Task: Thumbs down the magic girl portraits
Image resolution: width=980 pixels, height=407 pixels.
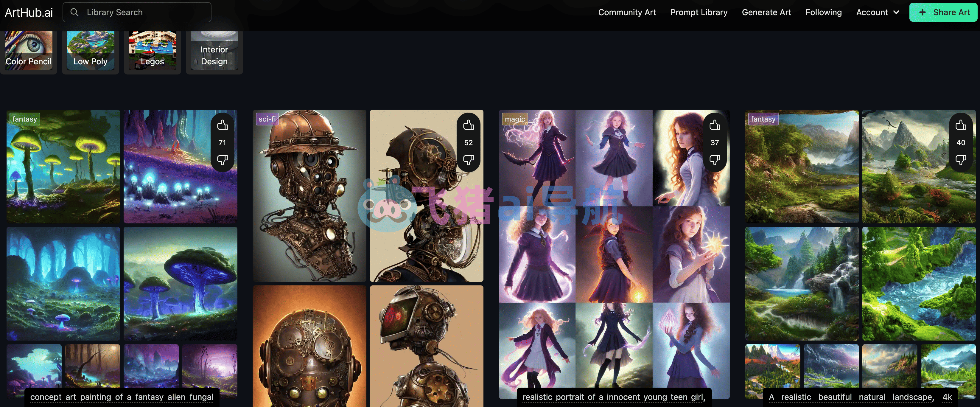Action: 715,160
